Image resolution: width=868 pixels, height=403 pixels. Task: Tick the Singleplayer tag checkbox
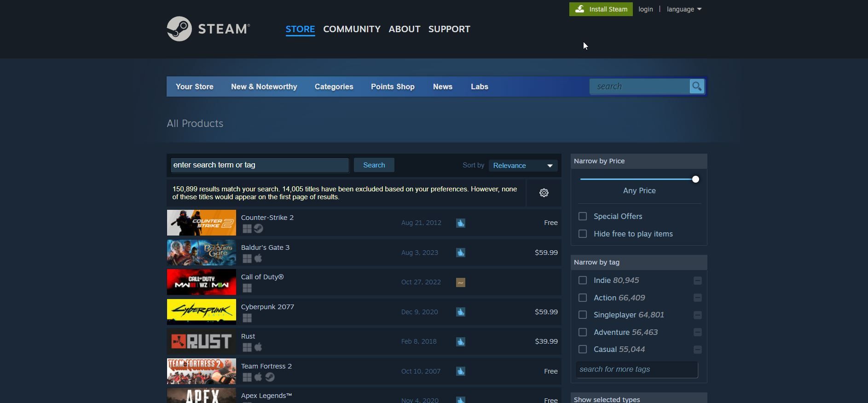click(x=583, y=315)
